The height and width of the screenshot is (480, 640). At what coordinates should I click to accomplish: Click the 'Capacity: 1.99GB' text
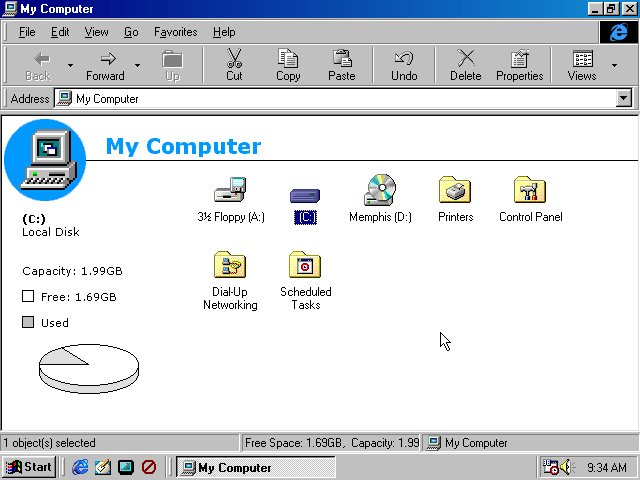(72, 271)
